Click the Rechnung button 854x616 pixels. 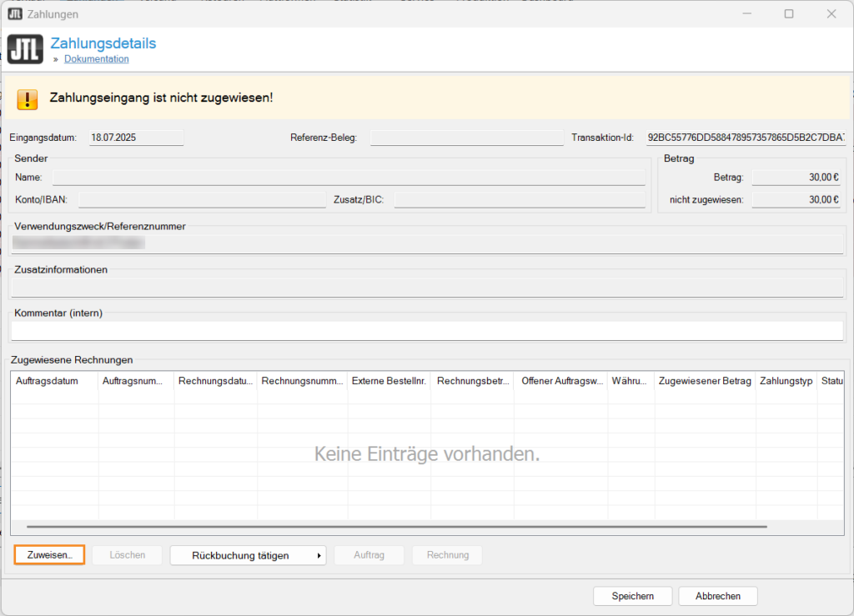coord(447,554)
